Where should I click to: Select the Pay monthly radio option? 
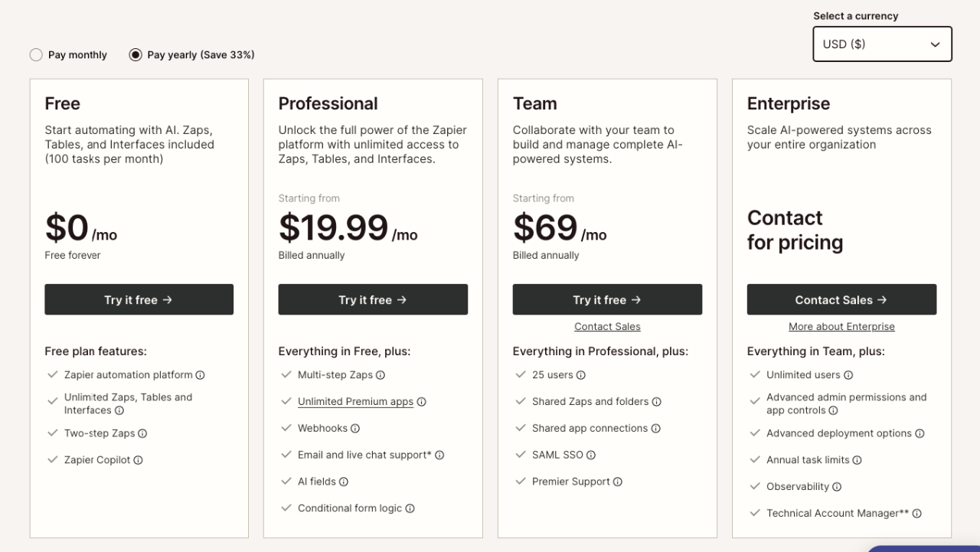36,55
